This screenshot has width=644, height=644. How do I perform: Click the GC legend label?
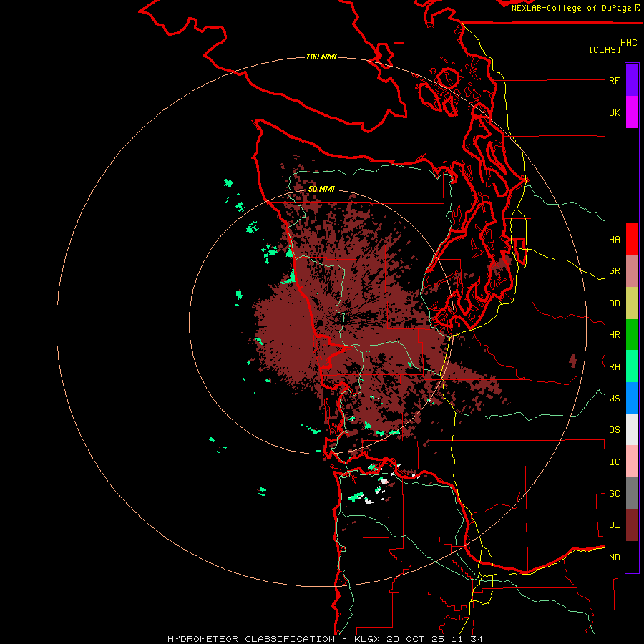pos(614,494)
